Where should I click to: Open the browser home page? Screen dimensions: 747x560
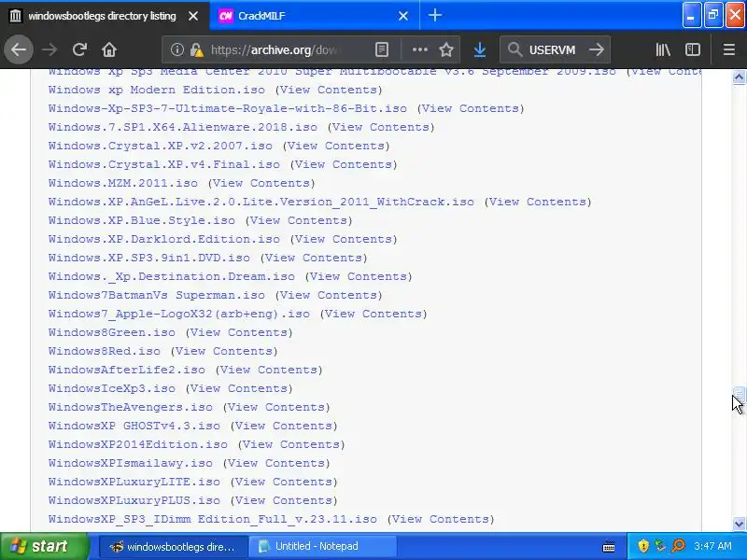click(x=109, y=49)
